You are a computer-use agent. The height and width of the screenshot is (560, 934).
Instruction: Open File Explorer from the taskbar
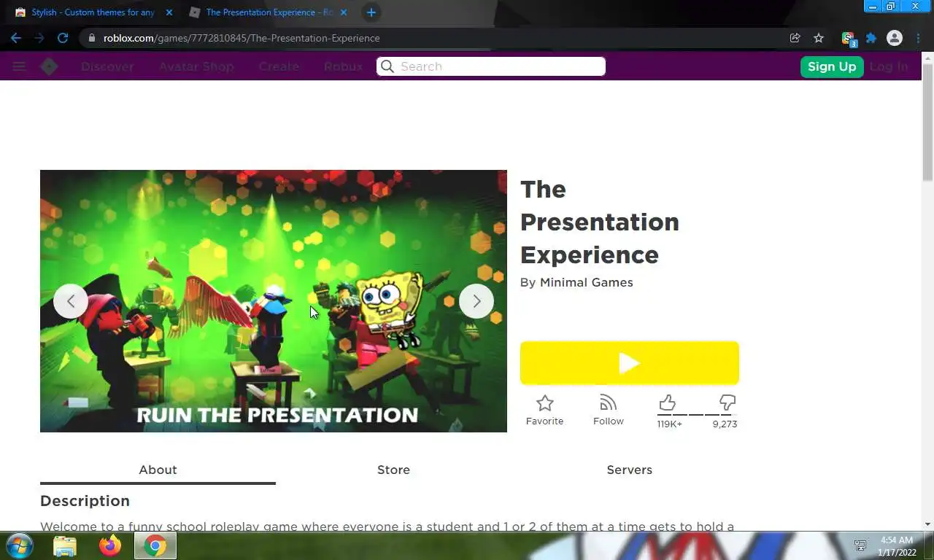pos(65,545)
